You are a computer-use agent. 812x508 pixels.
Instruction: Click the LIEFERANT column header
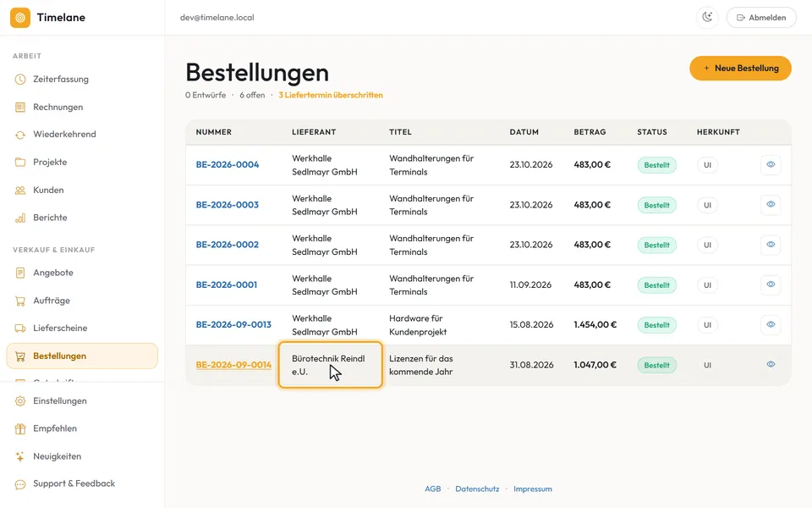[314, 132]
